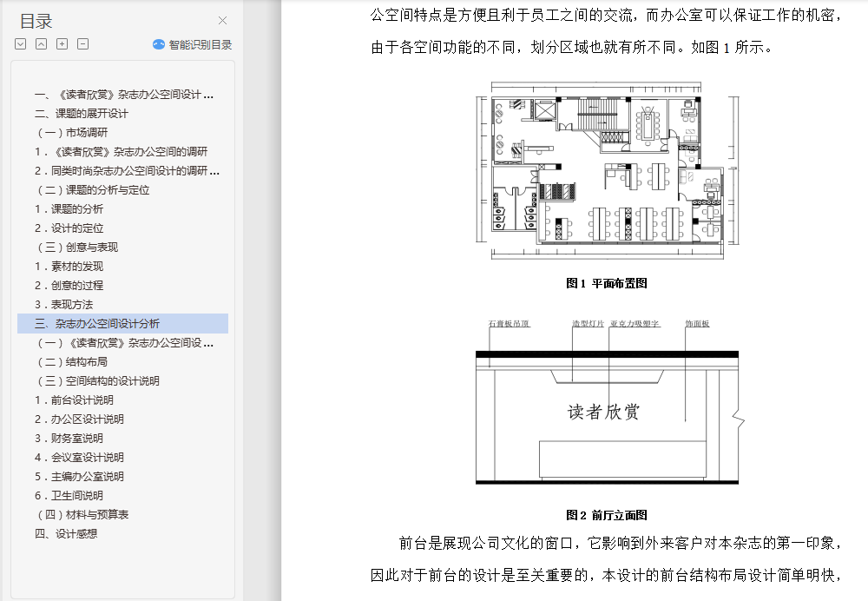This screenshot has width=868, height=601.
Task: Click line starting 因此对于前台的设计
Action: click(x=607, y=576)
